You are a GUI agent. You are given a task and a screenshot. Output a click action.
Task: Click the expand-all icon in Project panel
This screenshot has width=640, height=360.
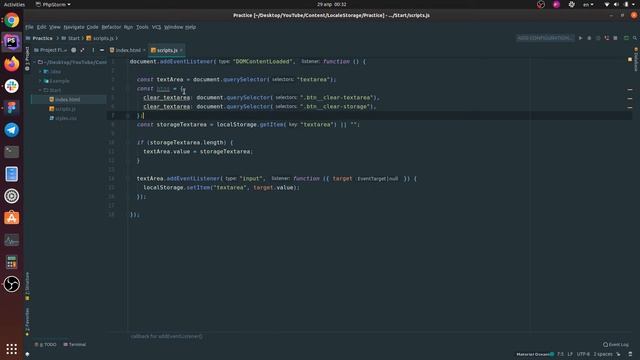pyautogui.click(x=82, y=50)
